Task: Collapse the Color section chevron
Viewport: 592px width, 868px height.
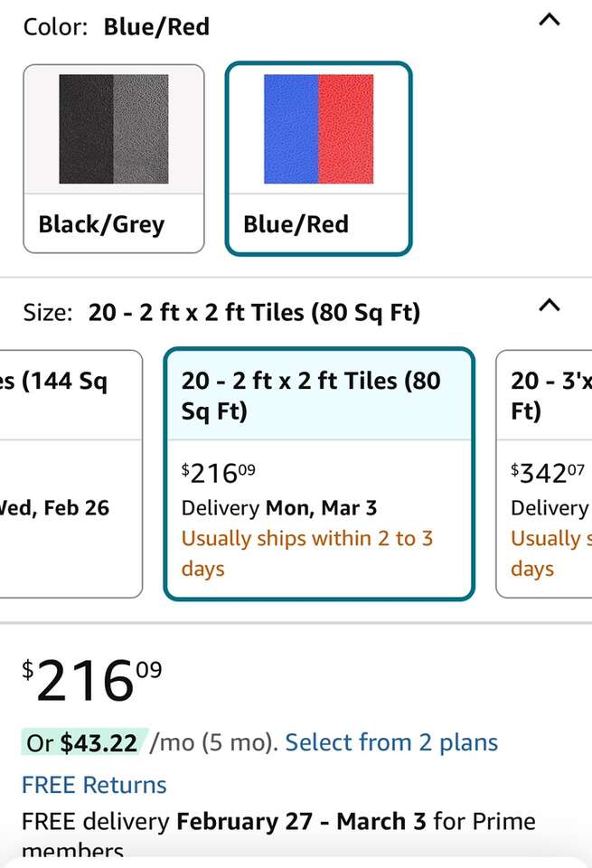Action: click(x=549, y=19)
